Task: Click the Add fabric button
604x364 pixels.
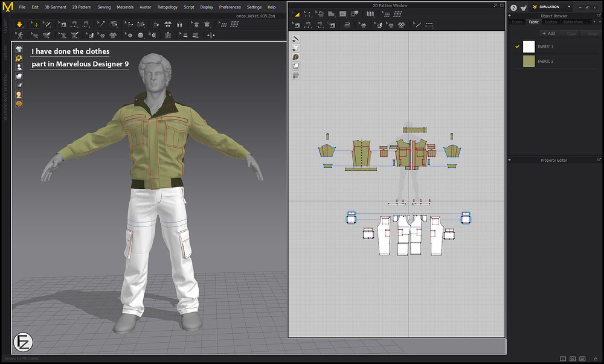Action: (x=548, y=33)
